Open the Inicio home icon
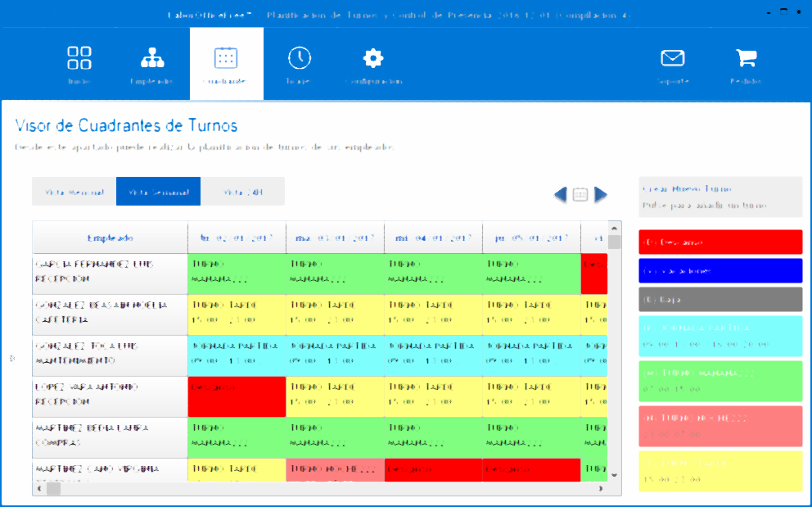This screenshot has height=507, width=812. click(79, 59)
